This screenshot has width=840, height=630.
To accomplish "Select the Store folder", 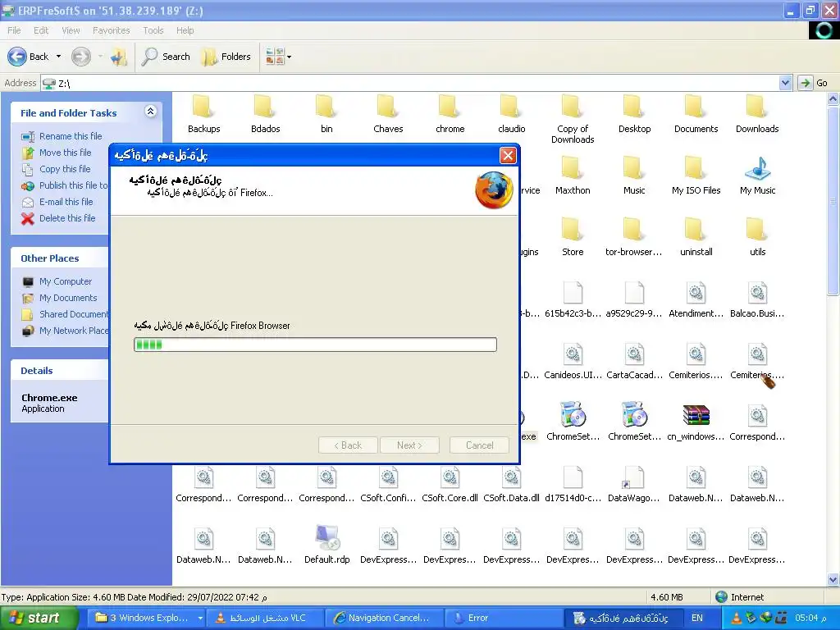I will point(572,237).
